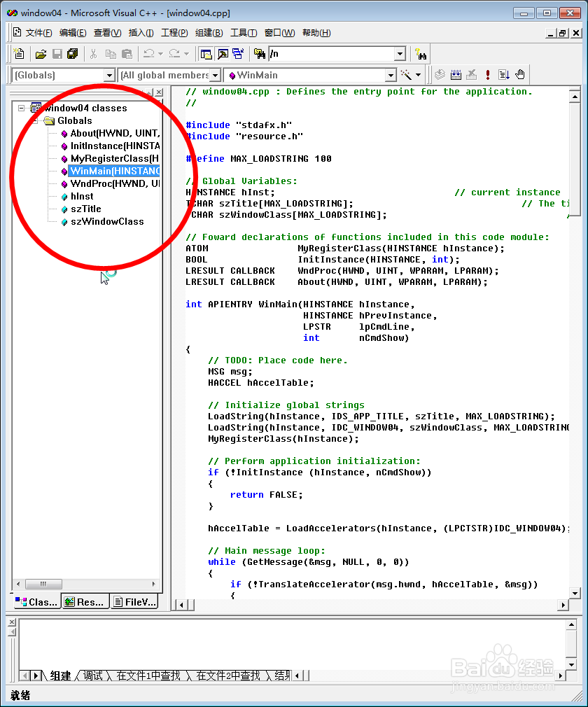The width and height of the screenshot is (588, 707).
Task: Paste from clipboard using the Paste icon
Action: (x=128, y=53)
